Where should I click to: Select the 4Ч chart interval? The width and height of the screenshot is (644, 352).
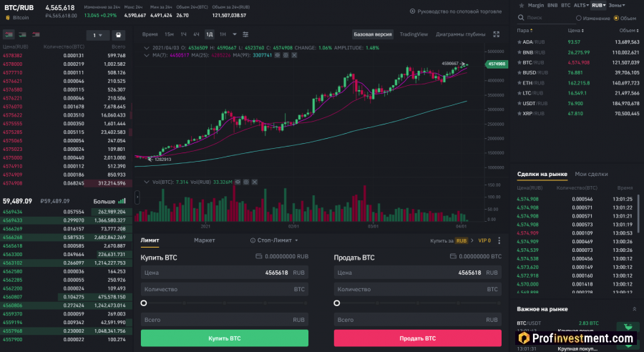[196, 34]
